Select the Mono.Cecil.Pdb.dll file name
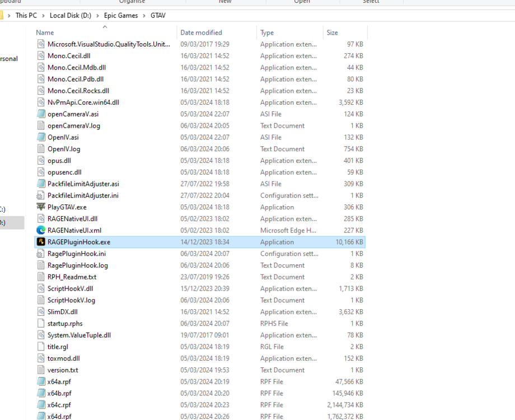 [x=76, y=79]
